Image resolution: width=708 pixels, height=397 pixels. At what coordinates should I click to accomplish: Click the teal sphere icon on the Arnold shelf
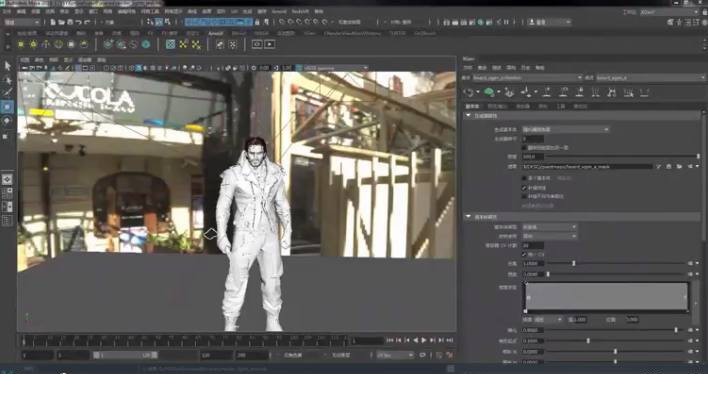point(145,44)
